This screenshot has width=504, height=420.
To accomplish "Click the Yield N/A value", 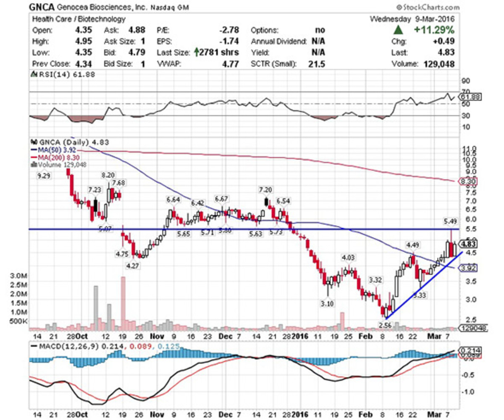I will click(x=319, y=53).
